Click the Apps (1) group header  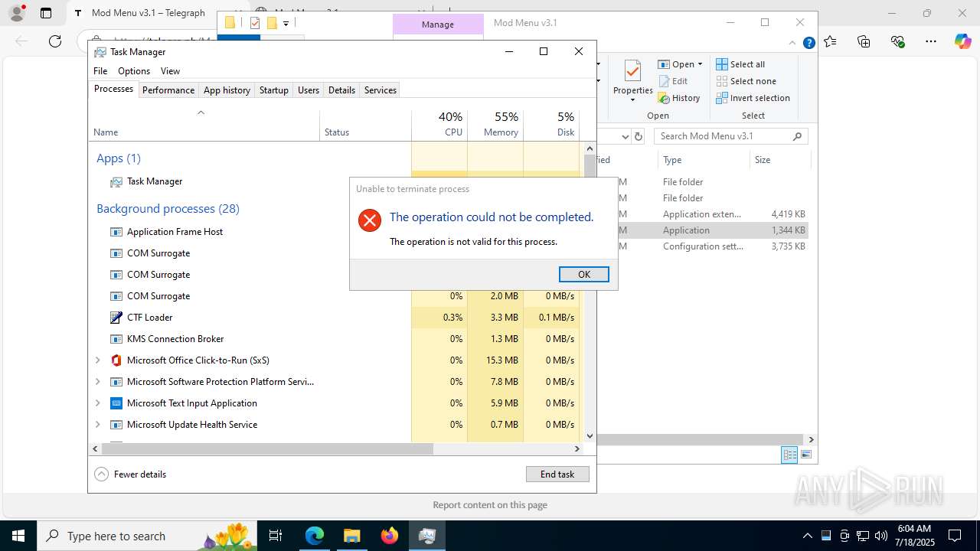(119, 158)
